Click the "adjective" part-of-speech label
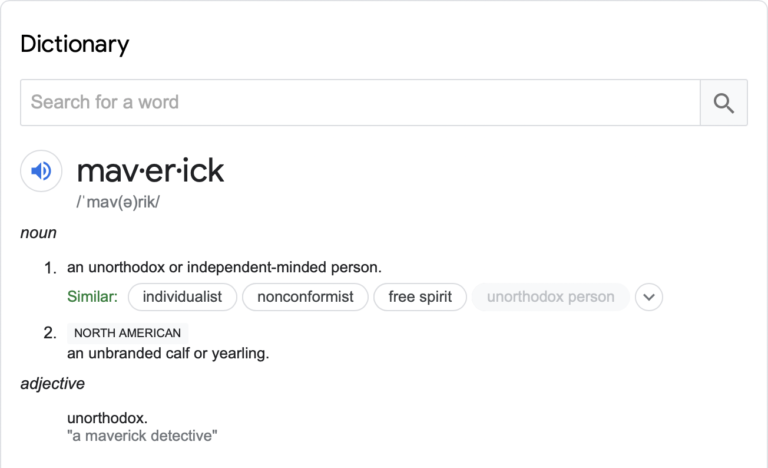Screen dimensions: 768x468 pos(52,384)
